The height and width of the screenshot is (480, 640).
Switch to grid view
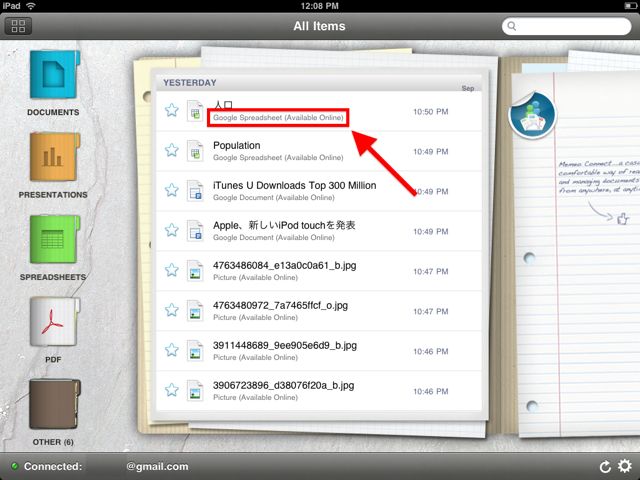[18, 26]
